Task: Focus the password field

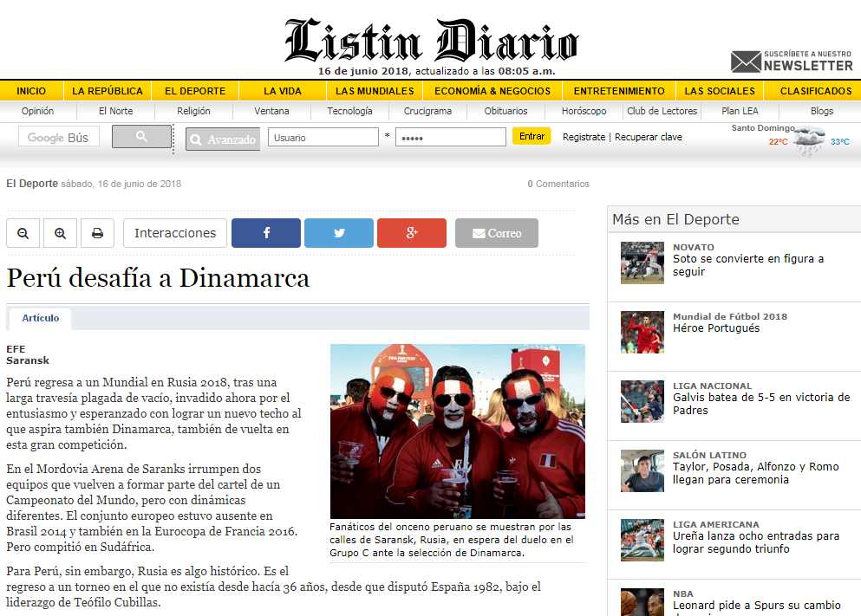Action: point(451,137)
